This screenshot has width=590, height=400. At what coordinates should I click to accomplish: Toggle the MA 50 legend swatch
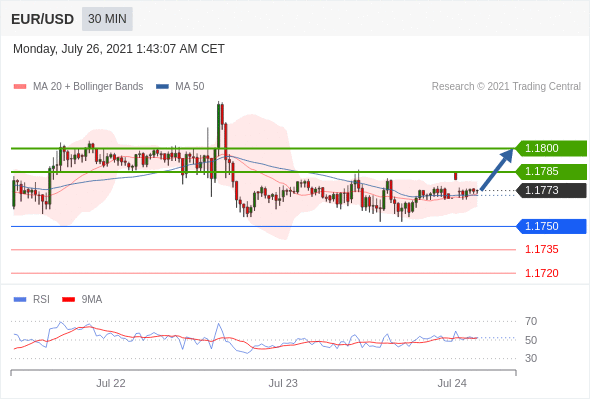point(162,87)
